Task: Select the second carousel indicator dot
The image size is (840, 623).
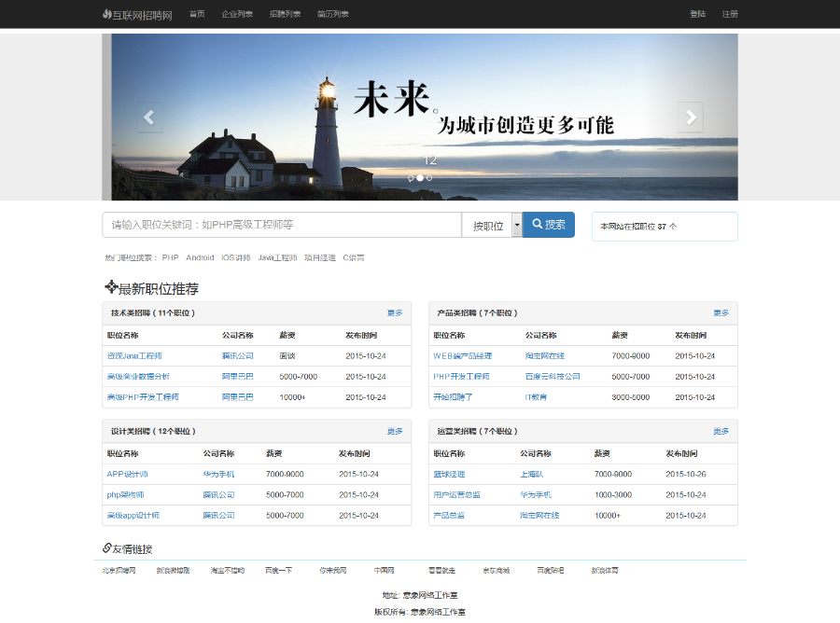Action: [419, 177]
